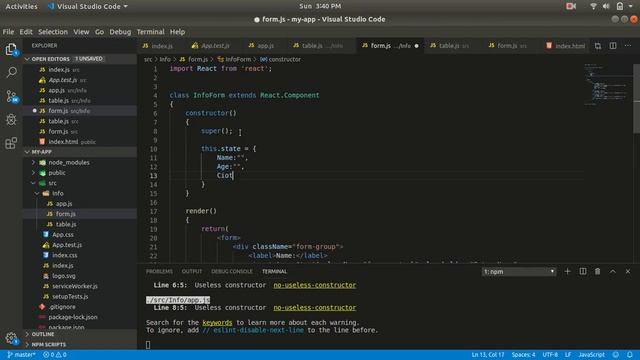The height and width of the screenshot is (360, 640).
Task: Switch to the index.html editor tab
Action: 566,46
